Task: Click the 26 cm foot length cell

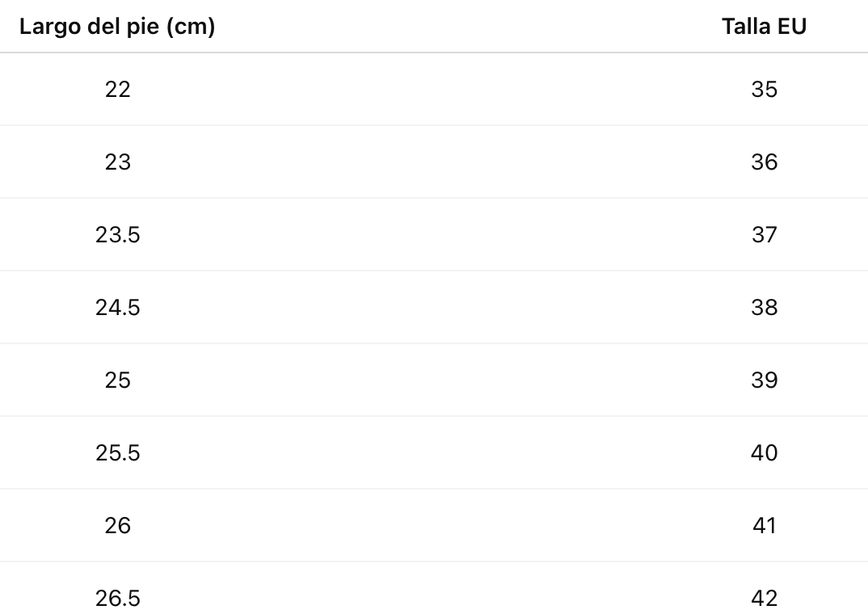Action: click(x=117, y=525)
